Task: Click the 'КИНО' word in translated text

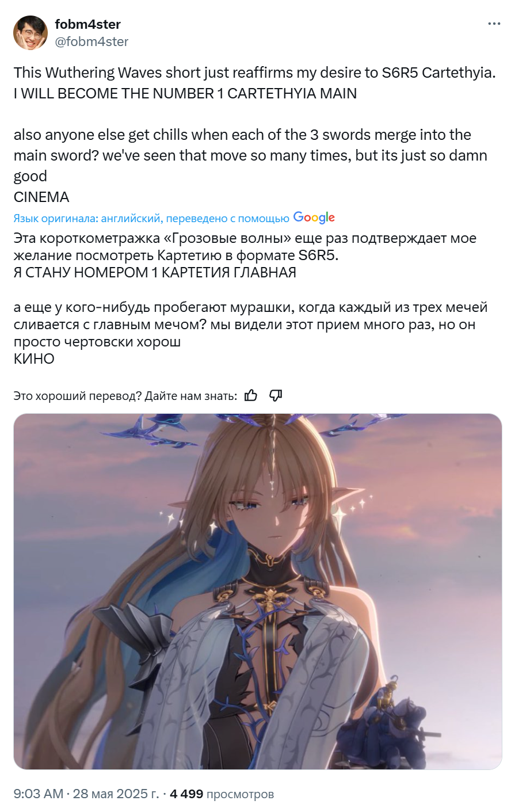Action: click(x=34, y=359)
